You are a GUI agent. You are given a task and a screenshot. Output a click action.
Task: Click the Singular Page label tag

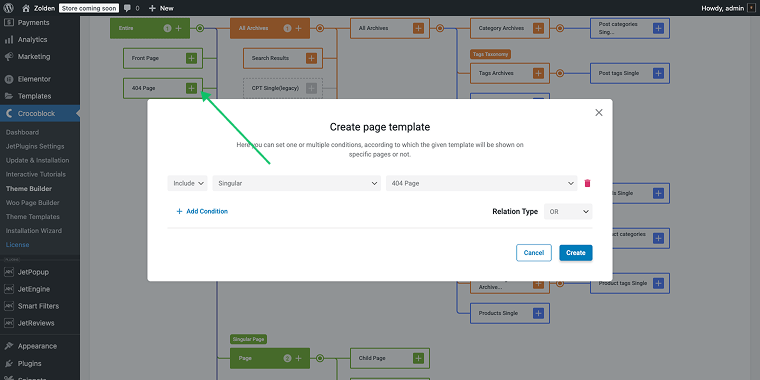pos(249,339)
